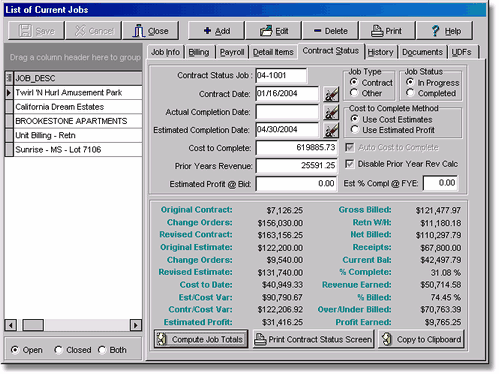Image resolution: width=499 pixels, height=374 pixels.
Task: Open the Detail Items tab
Action: tap(273, 52)
